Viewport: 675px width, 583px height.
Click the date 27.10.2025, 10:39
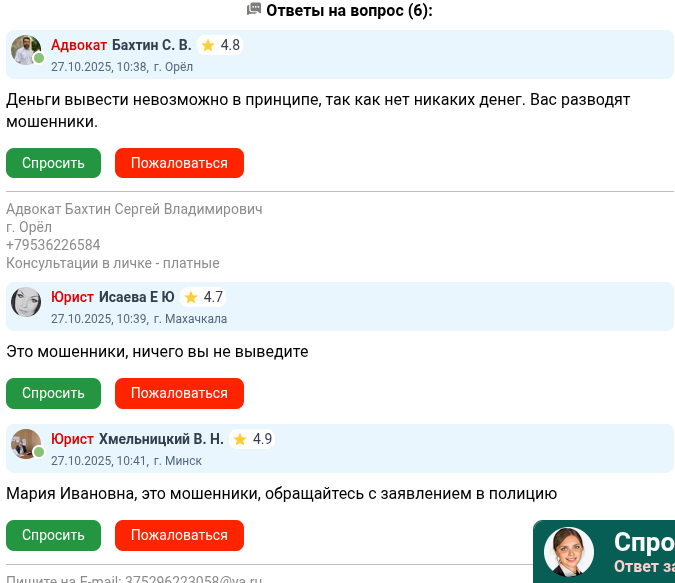[99, 319]
